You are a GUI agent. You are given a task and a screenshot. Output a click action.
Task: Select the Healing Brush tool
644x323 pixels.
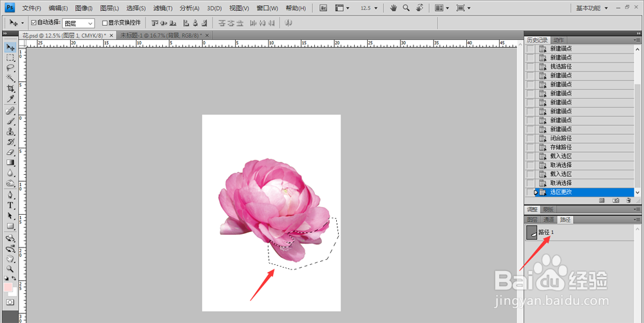click(x=10, y=111)
